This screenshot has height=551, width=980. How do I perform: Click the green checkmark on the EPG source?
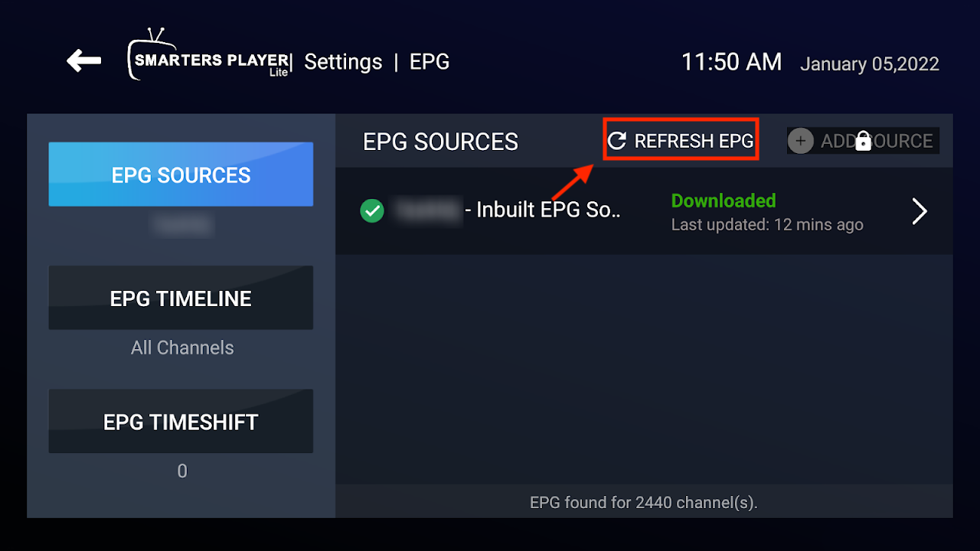click(x=372, y=210)
